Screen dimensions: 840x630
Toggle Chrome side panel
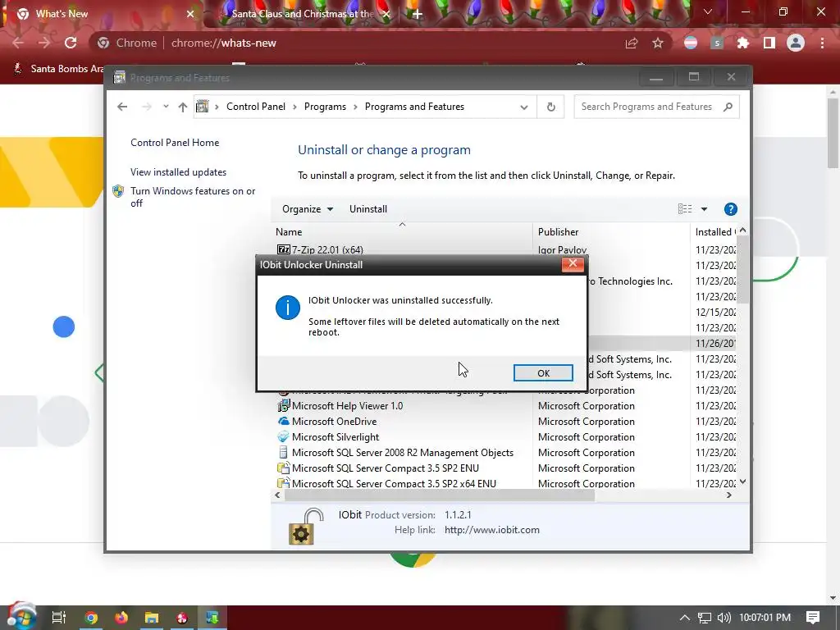click(x=769, y=43)
